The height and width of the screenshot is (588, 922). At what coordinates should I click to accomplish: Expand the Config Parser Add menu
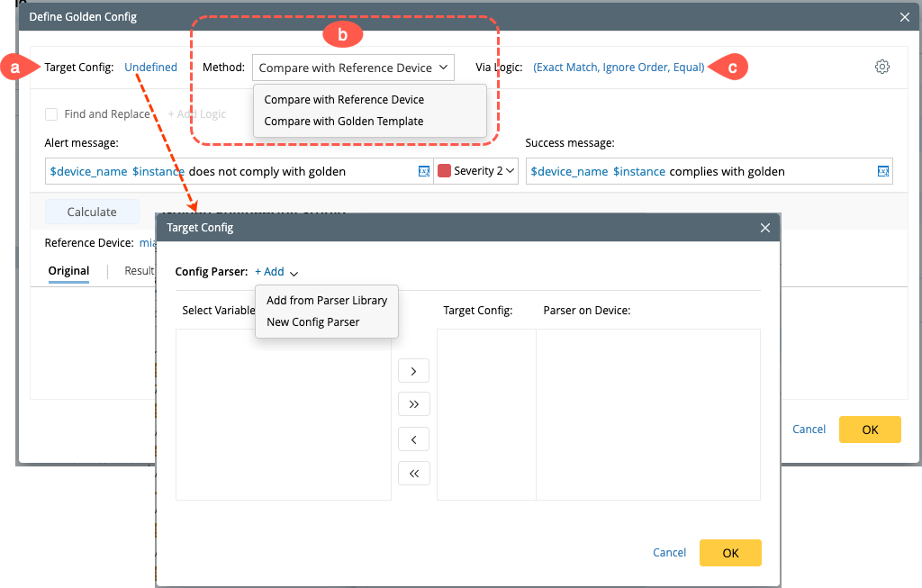[276, 272]
